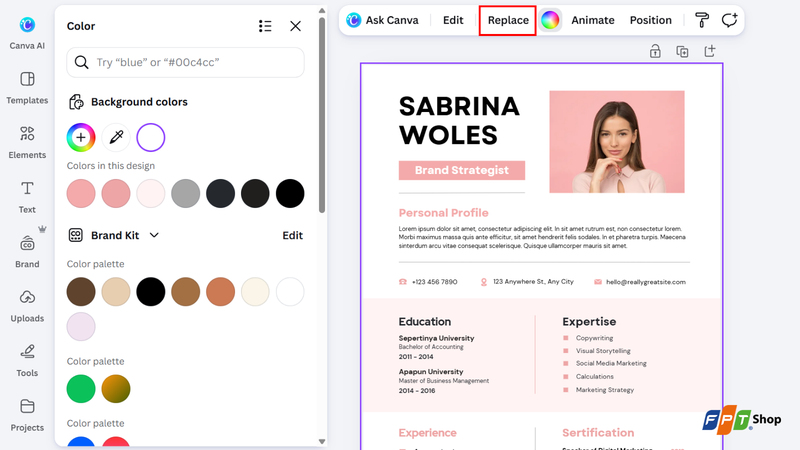Select the Copywriting expertise item
800x450 pixels.
594,338
